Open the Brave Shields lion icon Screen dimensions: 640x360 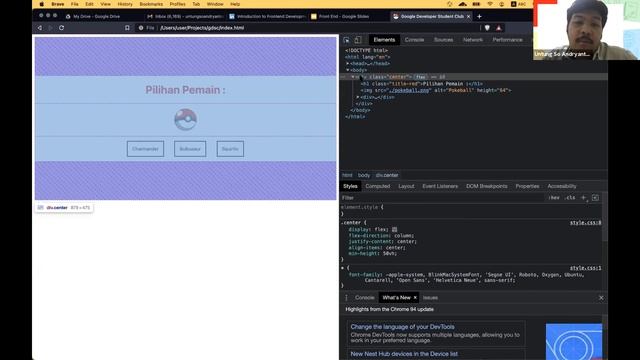tap(487, 28)
